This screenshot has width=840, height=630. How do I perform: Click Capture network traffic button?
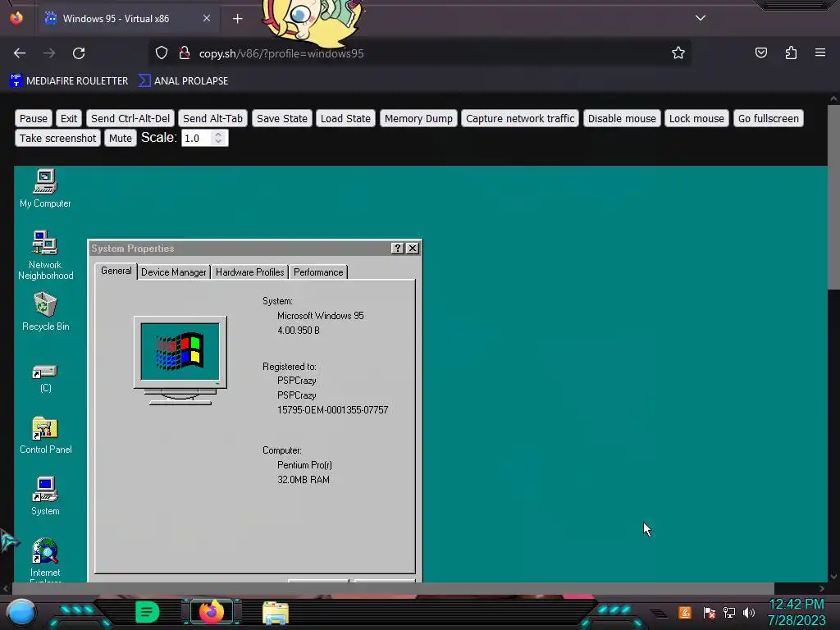[519, 118]
